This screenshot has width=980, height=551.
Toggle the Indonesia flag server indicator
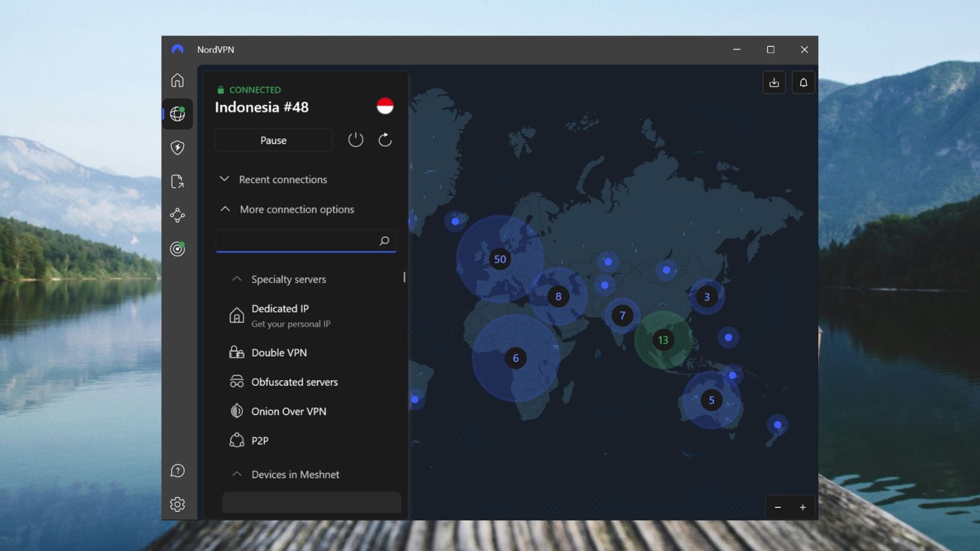(x=385, y=105)
